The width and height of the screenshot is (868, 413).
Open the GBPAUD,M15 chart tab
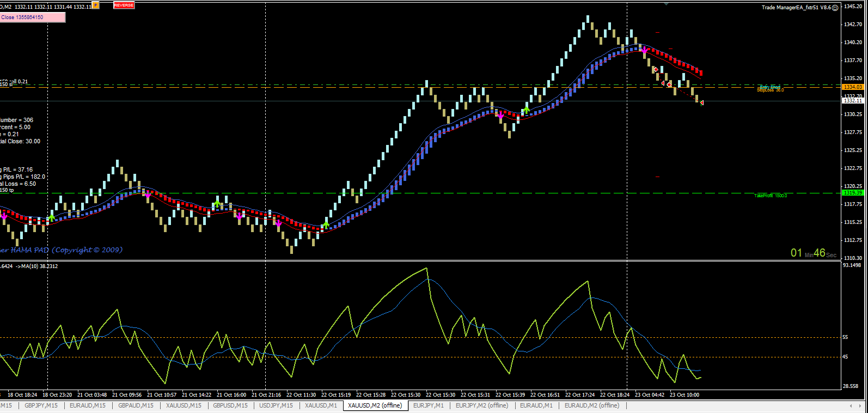coord(136,405)
